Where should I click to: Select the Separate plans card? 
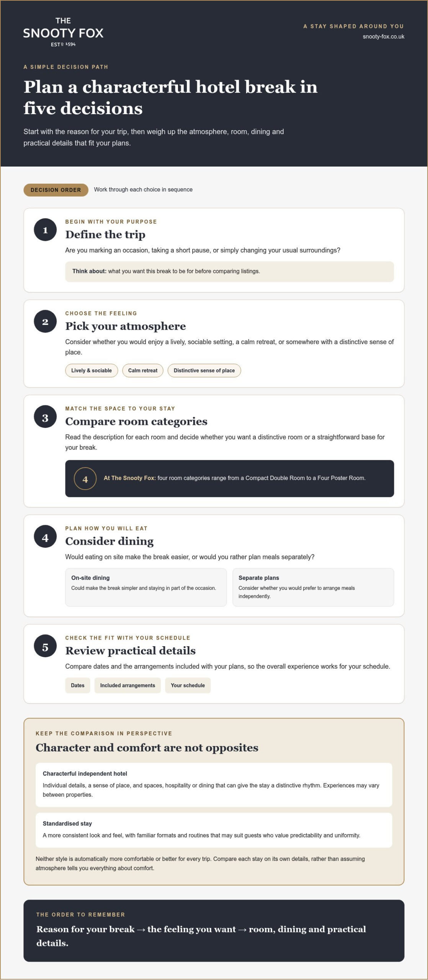[x=313, y=587]
